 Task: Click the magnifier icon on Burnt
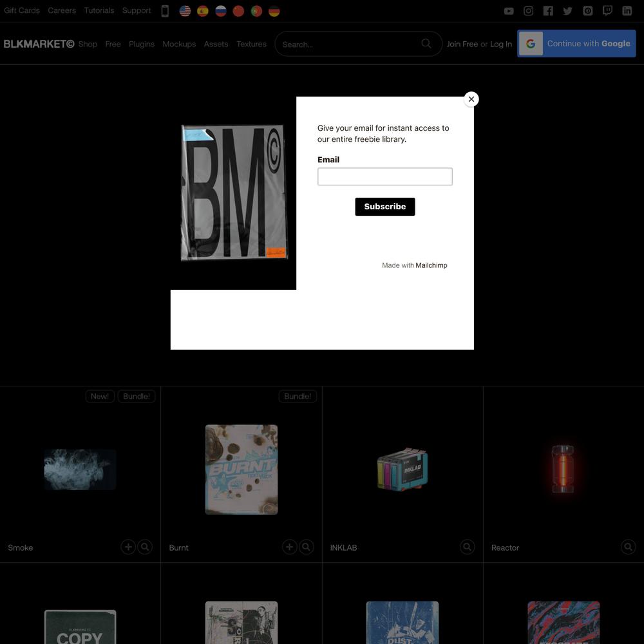[x=306, y=547]
